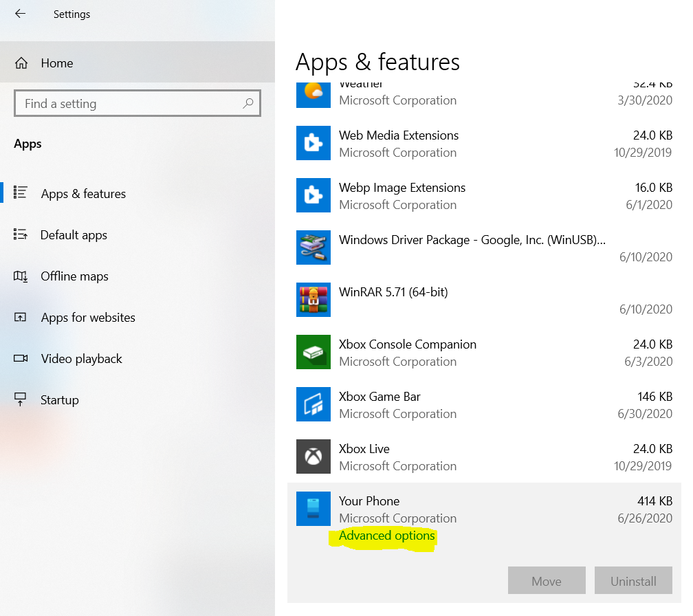Viewport: 693px width, 616px height.
Task: Select Apps & features in sidebar
Action: click(x=137, y=193)
